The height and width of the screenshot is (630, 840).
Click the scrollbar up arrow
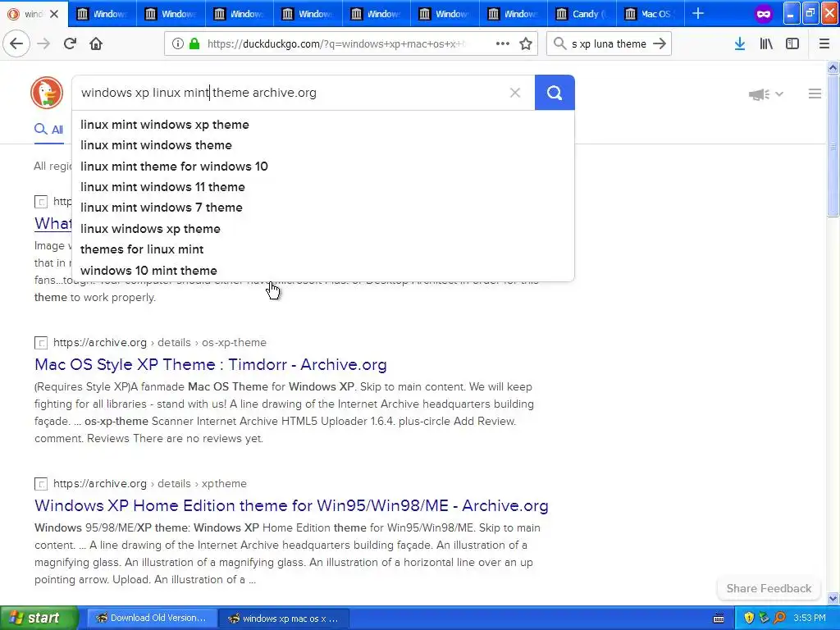pos(833,67)
